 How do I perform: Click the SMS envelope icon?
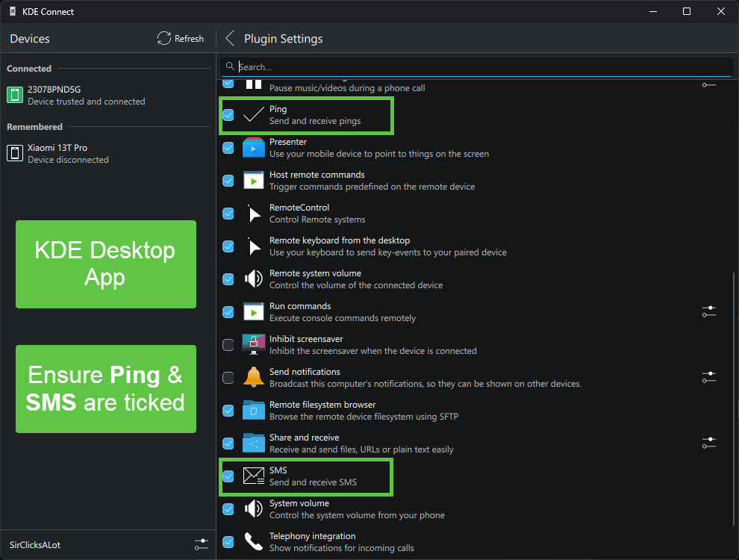point(253,475)
